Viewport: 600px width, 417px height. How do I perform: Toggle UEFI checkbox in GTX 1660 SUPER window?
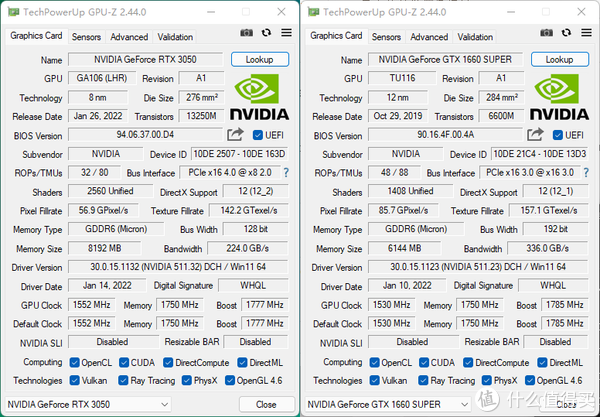tap(558, 135)
